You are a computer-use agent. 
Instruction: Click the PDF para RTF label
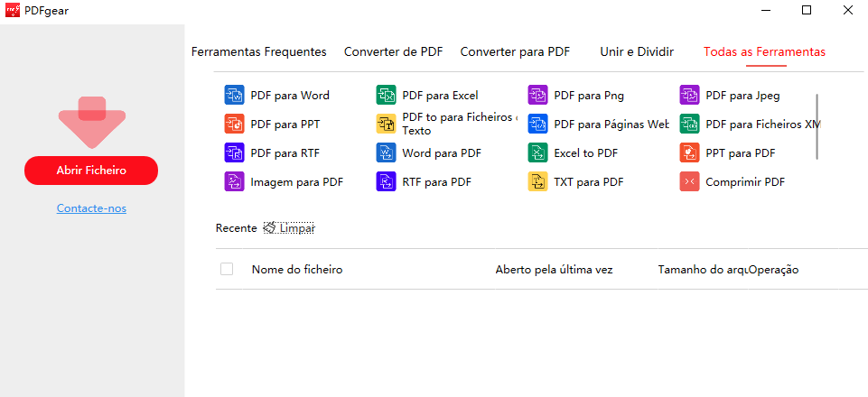point(285,152)
